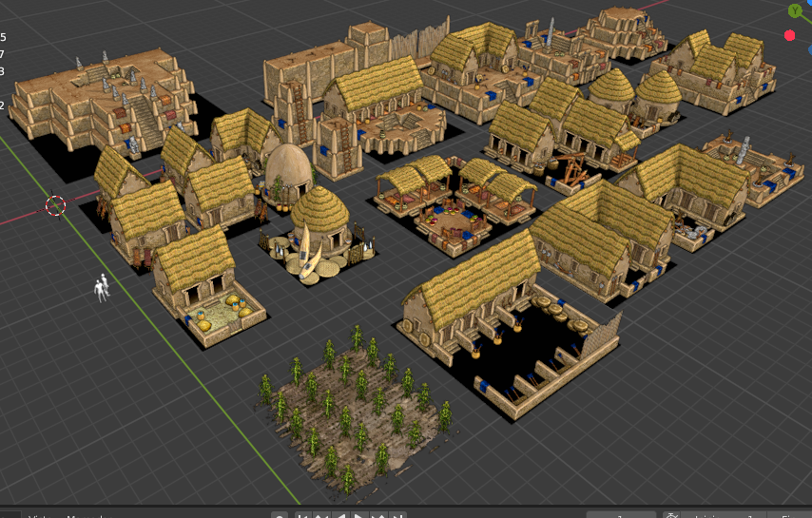Click the 3D cursor crosshair on the red axis
Screen dimensions: 812x518
tap(55, 205)
